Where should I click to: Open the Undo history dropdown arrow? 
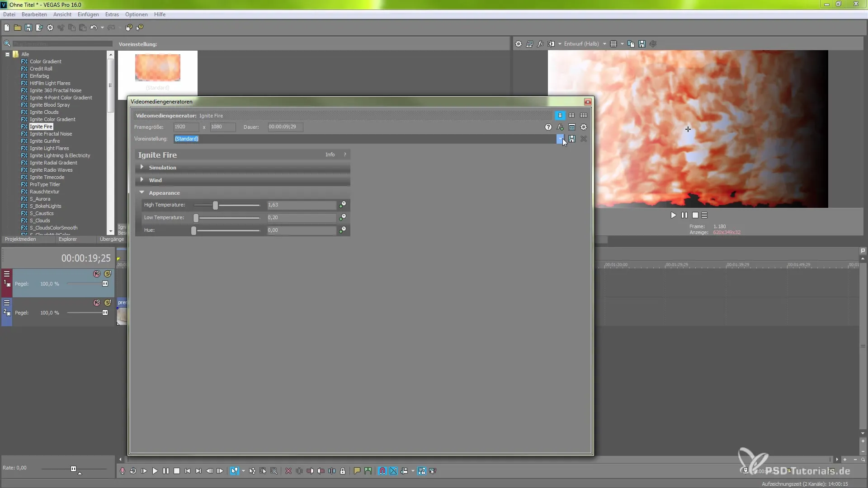coord(102,28)
